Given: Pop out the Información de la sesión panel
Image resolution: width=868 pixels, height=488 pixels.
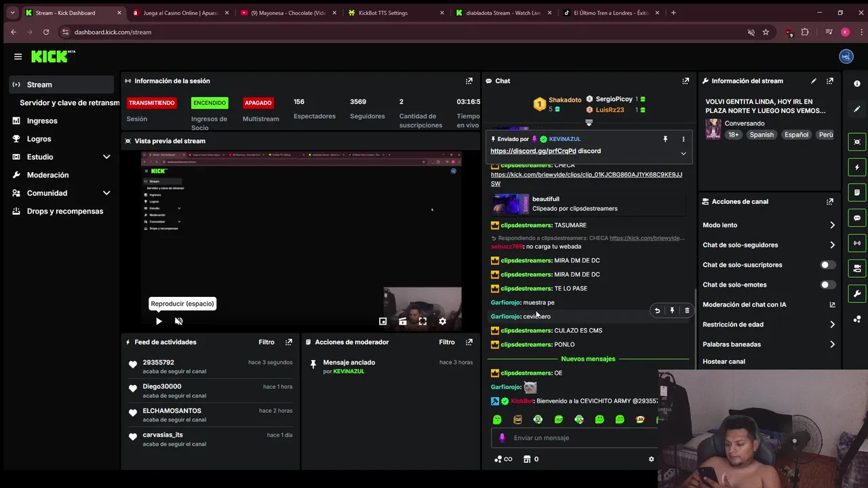Looking at the screenshot, I should [x=469, y=81].
